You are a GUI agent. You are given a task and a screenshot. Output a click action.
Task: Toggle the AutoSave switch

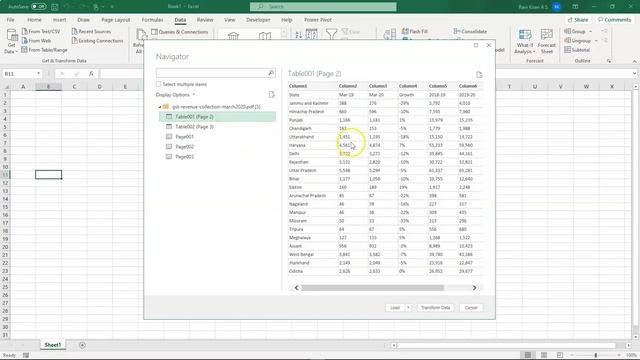(39, 7)
